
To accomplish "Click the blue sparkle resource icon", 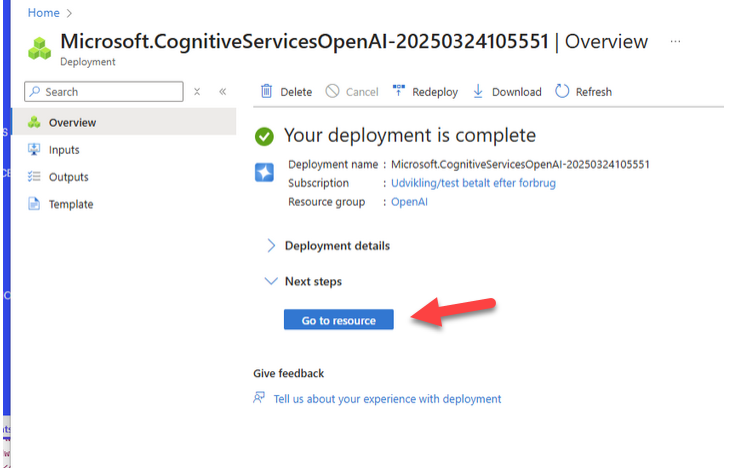I will point(264,172).
